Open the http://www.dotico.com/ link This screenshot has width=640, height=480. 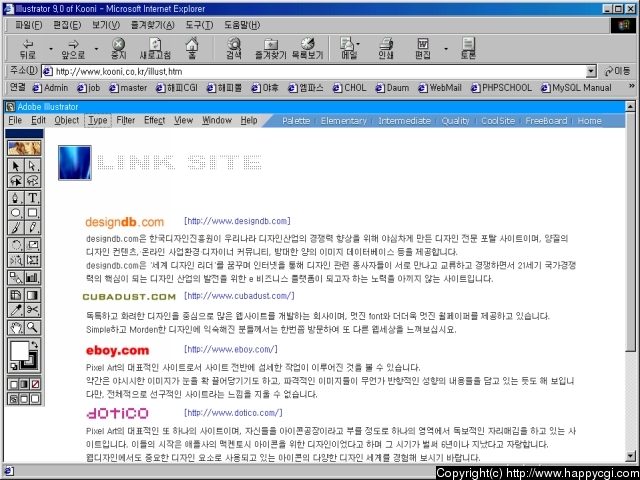(x=233, y=413)
